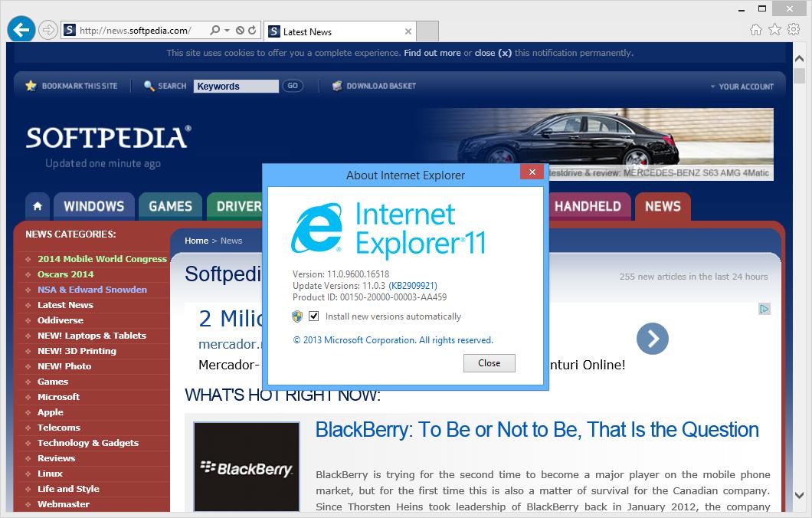Open the browser Home icon
This screenshot has height=518, width=812.
pyautogui.click(x=756, y=30)
